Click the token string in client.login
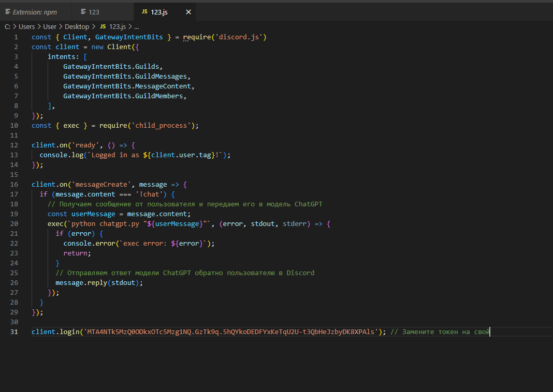This screenshot has height=392, width=553. [x=230, y=332]
